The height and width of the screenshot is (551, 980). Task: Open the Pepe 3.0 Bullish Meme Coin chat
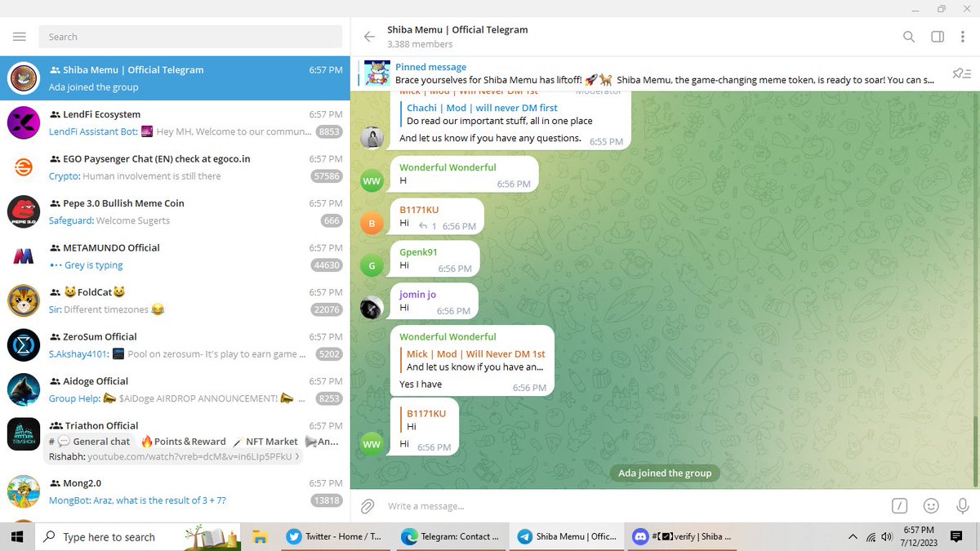(175, 211)
